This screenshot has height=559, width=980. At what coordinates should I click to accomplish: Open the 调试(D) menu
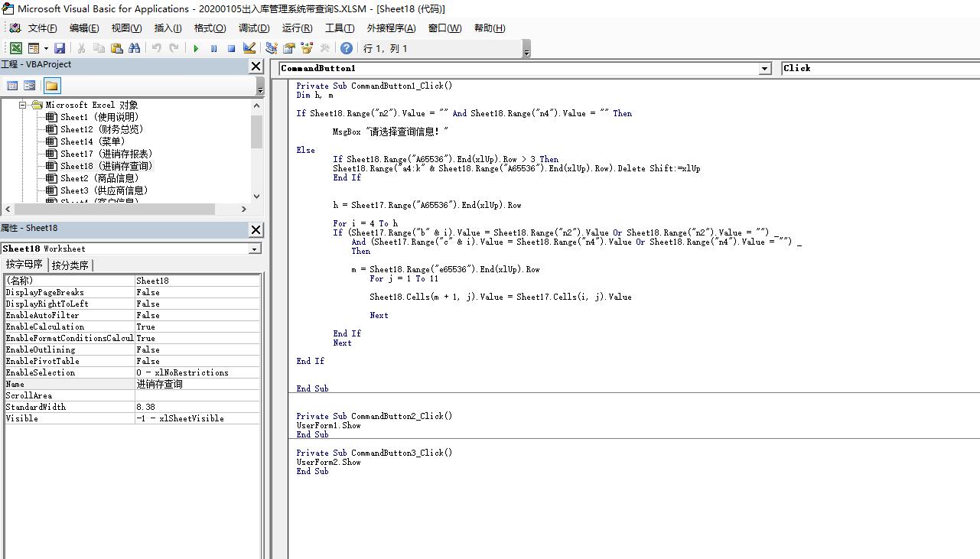click(x=254, y=28)
